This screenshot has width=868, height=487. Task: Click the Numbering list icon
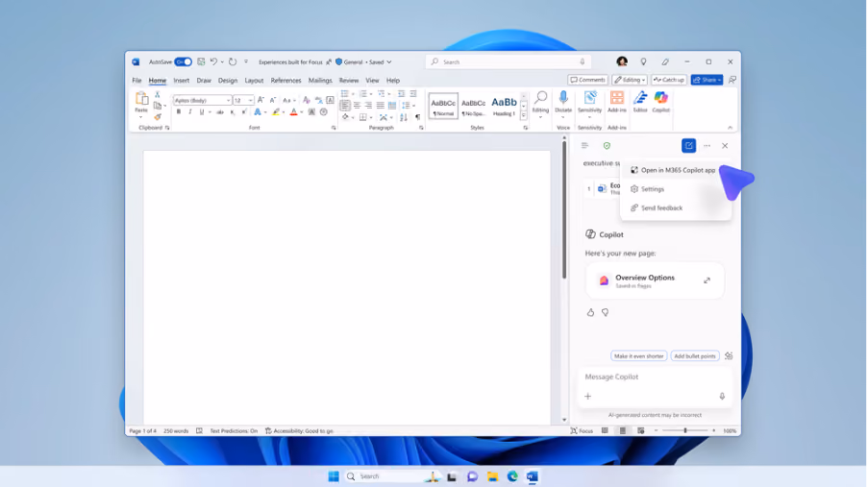click(363, 93)
